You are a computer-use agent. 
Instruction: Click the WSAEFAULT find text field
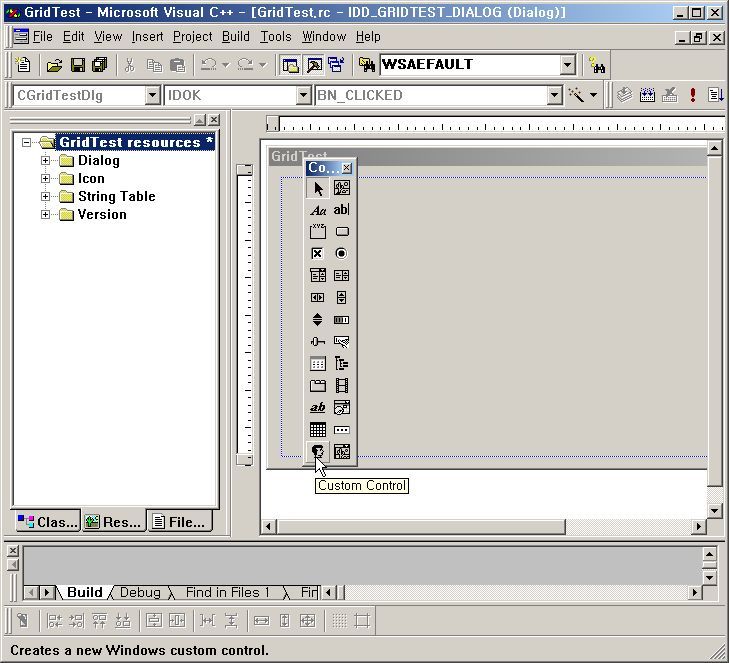click(x=468, y=65)
